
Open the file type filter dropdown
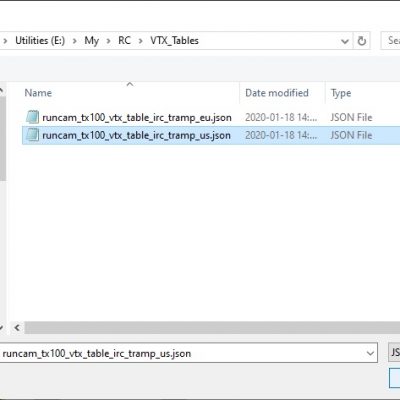click(x=394, y=352)
